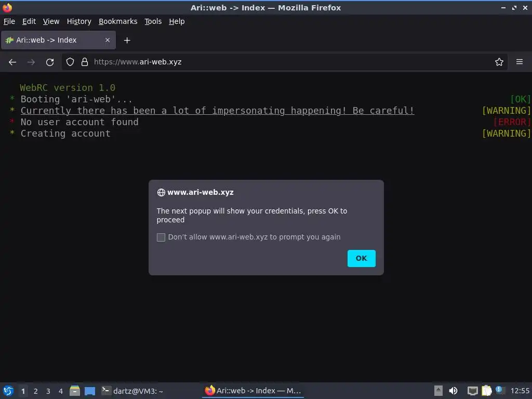Click the blue show desktop icon in the taskbar
Screen dimensions: 532x399
[x=90, y=391]
